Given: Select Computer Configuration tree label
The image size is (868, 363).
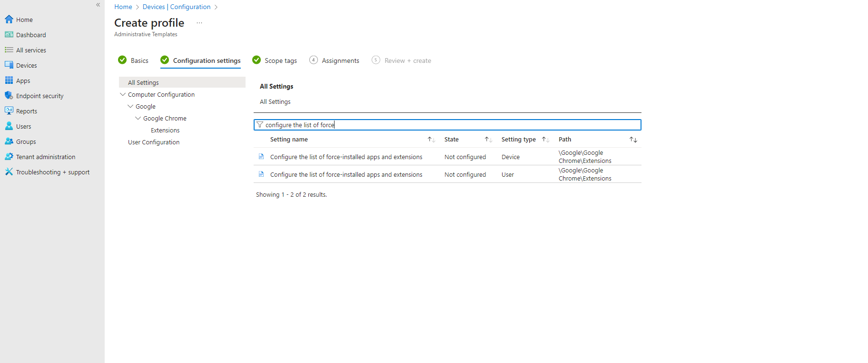Looking at the screenshot, I should tap(161, 94).
